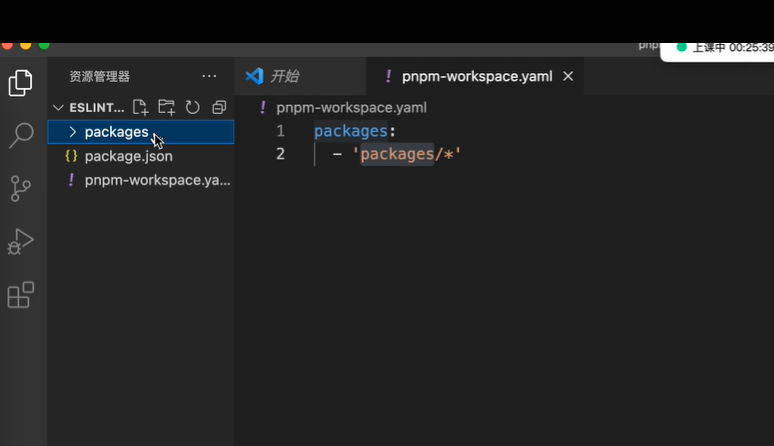
Task: Open the Extensions view icon
Action: click(21, 295)
